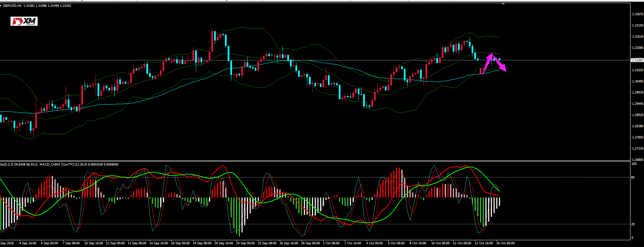Click the '1 Oct 08:00' time axis label
Screen dimensions: 644x247
(x=331, y=243)
